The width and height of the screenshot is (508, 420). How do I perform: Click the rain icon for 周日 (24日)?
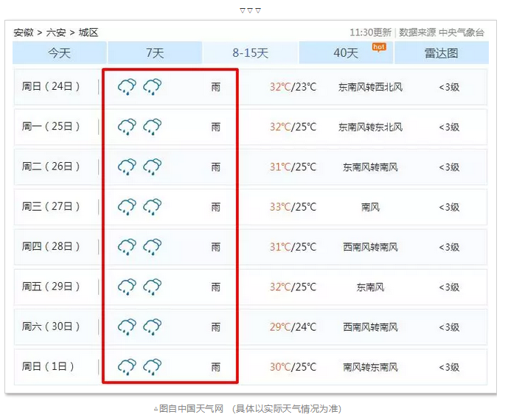[x=127, y=87]
